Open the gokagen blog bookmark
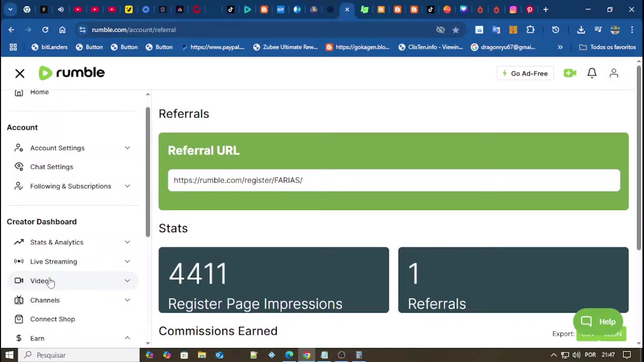The height and width of the screenshot is (362, 644). pos(358,47)
